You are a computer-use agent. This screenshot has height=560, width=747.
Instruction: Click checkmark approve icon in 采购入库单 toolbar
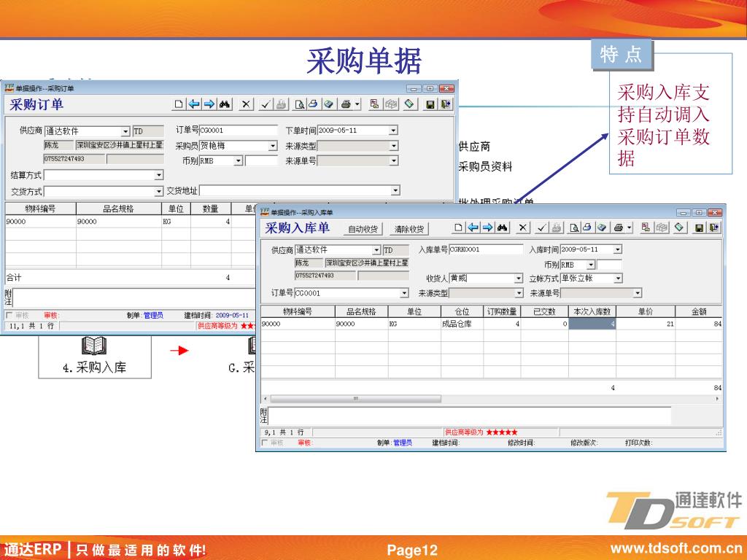[542, 227]
